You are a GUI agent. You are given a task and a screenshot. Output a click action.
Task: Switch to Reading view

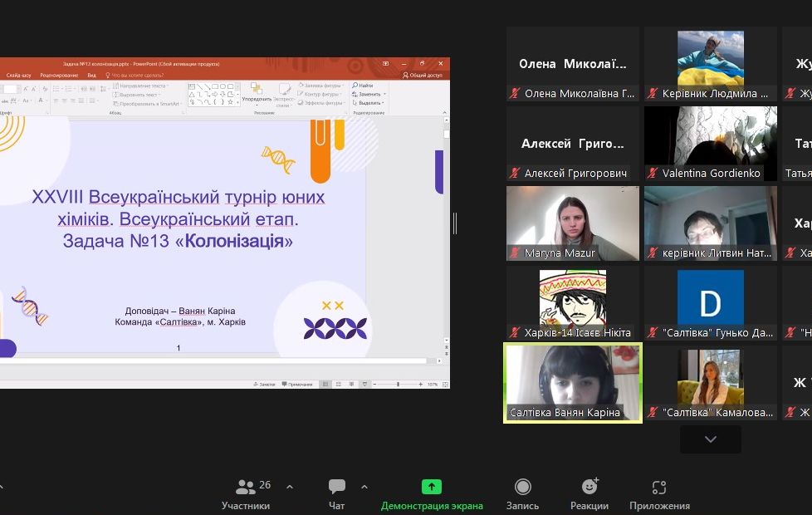click(x=352, y=385)
